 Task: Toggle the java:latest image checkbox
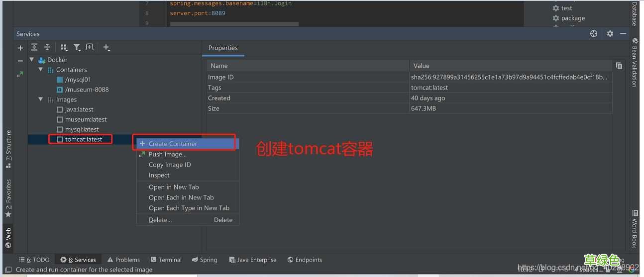click(x=60, y=109)
